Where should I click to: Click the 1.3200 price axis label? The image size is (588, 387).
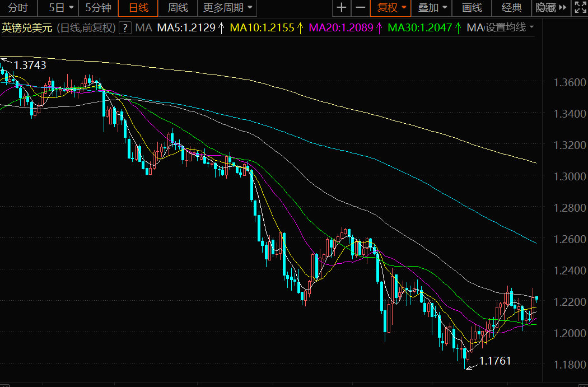point(570,144)
